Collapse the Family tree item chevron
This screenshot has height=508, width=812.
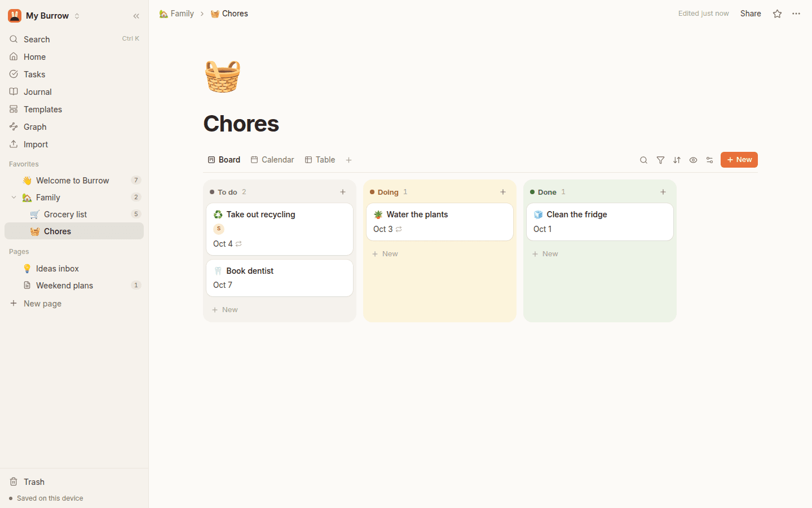tap(14, 198)
